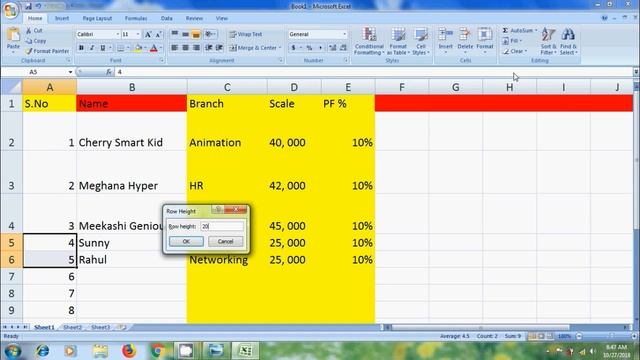
Task: Toggle Middle Align
Action: pos(185,34)
